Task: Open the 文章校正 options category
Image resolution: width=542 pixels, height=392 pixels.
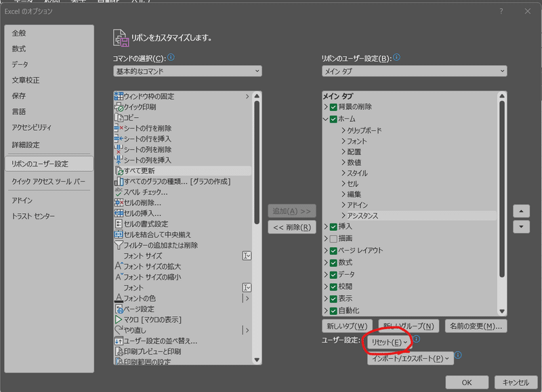Action: click(x=49, y=80)
